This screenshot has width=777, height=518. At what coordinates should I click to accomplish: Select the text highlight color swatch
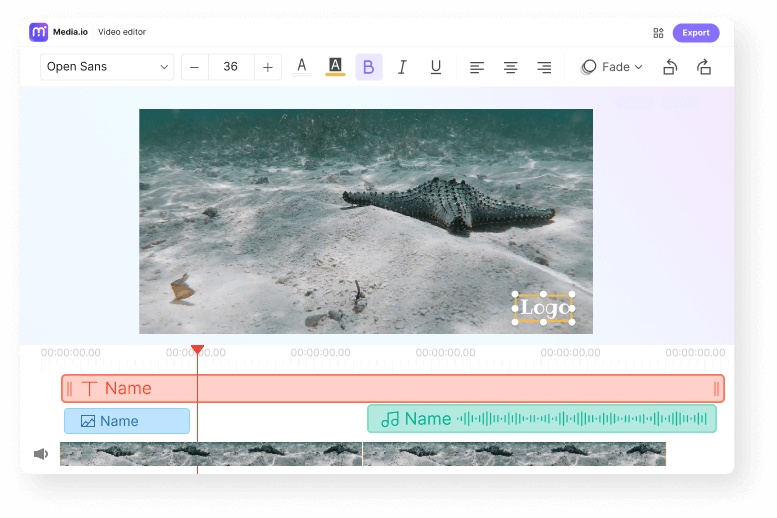pos(335,67)
